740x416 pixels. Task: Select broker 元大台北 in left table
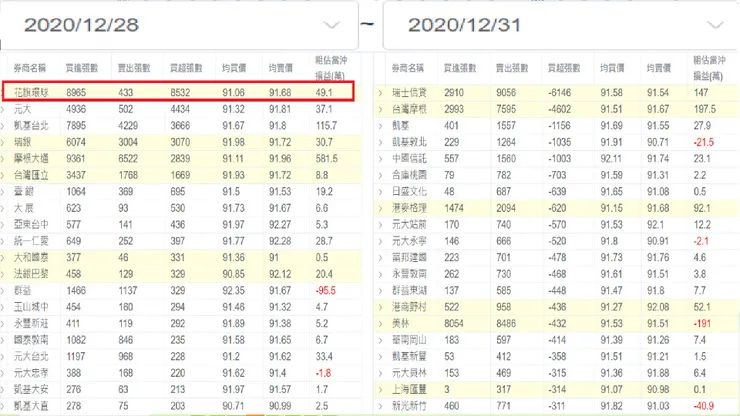point(31,357)
